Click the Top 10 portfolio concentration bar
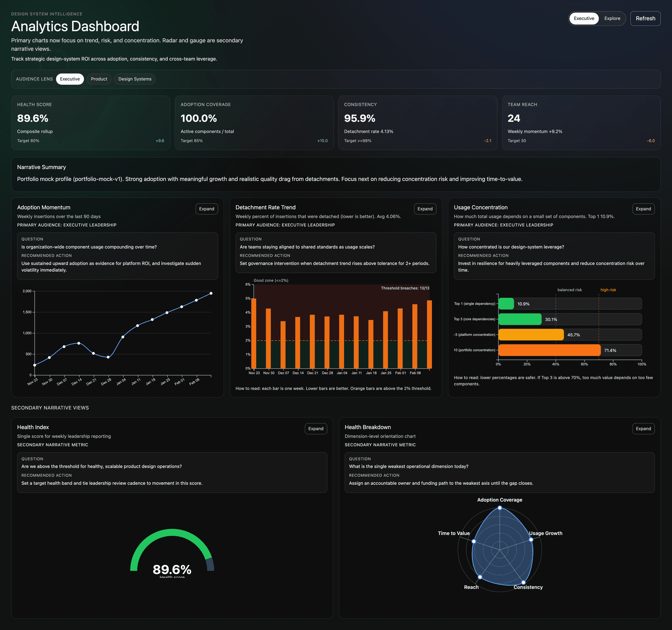Image resolution: width=672 pixels, height=630 pixels. tap(549, 350)
